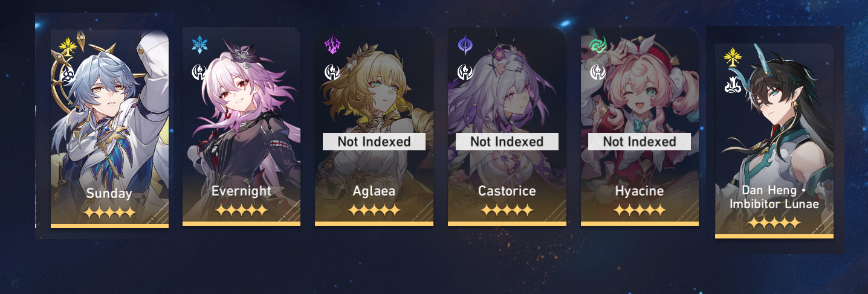Click Dan Heng's Imaginary element icon
Screen dimensions: 868x294
[732, 58]
